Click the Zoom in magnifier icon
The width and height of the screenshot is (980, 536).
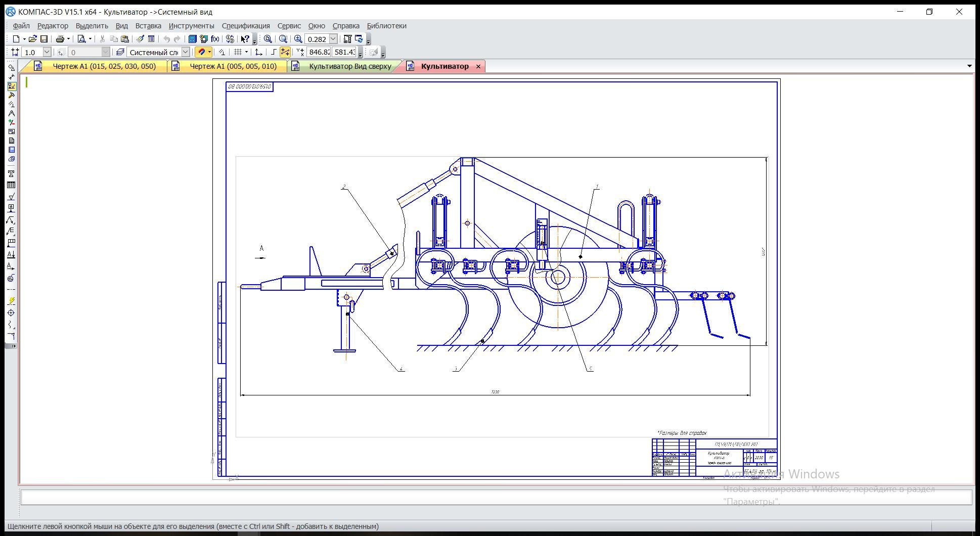click(x=298, y=39)
